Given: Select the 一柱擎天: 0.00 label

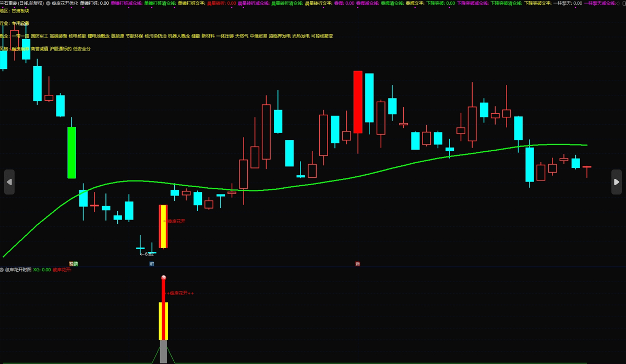Looking at the screenshot, I should point(568,3).
